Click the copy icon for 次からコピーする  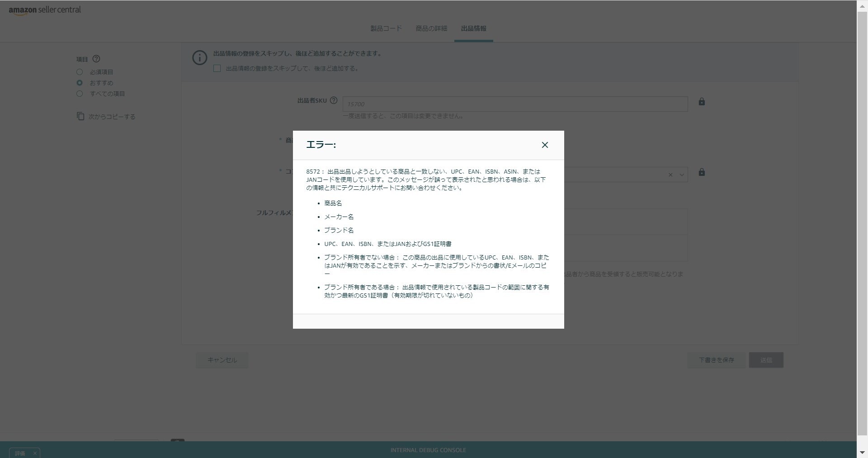pyautogui.click(x=80, y=116)
